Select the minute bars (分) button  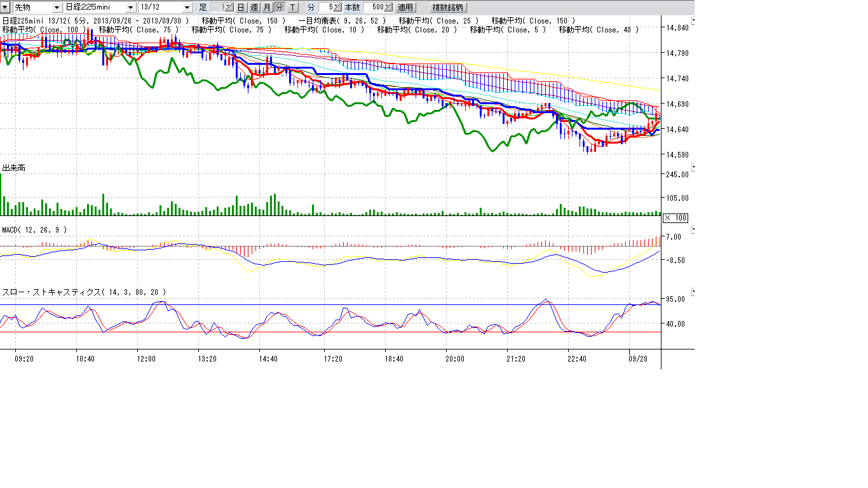coord(279,8)
